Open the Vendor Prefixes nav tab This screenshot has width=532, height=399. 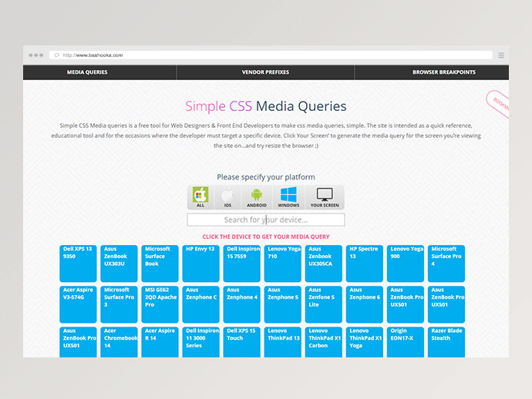(x=265, y=72)
